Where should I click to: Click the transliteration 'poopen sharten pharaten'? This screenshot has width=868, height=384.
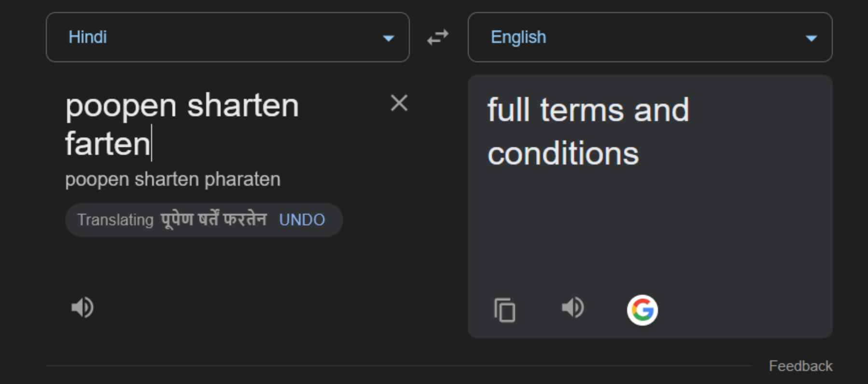[172, 179]
